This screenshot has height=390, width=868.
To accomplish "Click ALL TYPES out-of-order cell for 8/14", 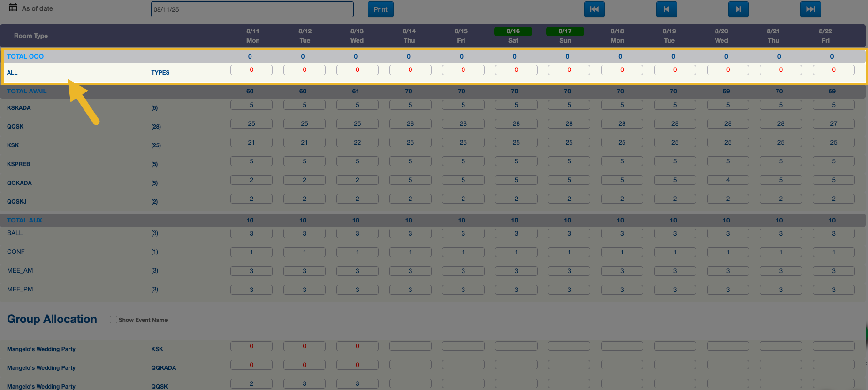I will click(410, 70).
